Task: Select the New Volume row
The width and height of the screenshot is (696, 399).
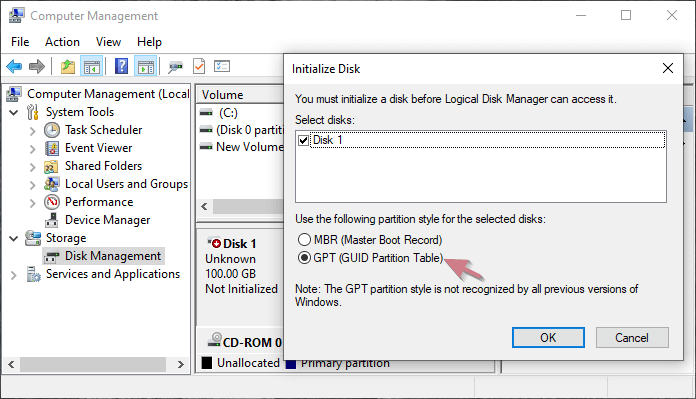Action: click(x=241, y=147)
